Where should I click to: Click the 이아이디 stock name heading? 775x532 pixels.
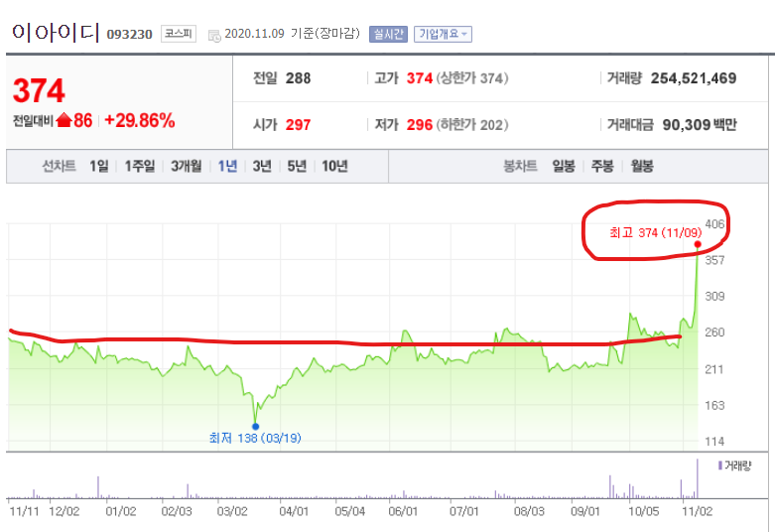click(x=56, y=33)
